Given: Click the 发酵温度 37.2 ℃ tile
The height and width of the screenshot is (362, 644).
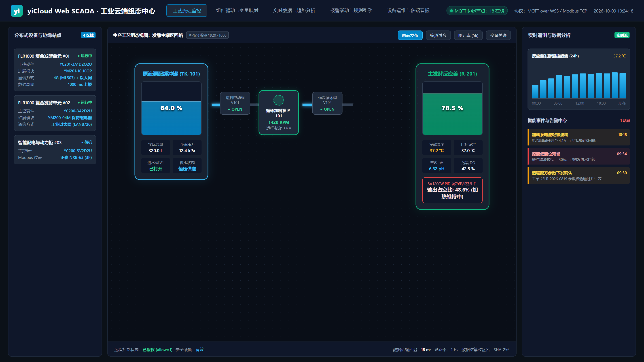Looking at the screenshot, I should 436,147.
